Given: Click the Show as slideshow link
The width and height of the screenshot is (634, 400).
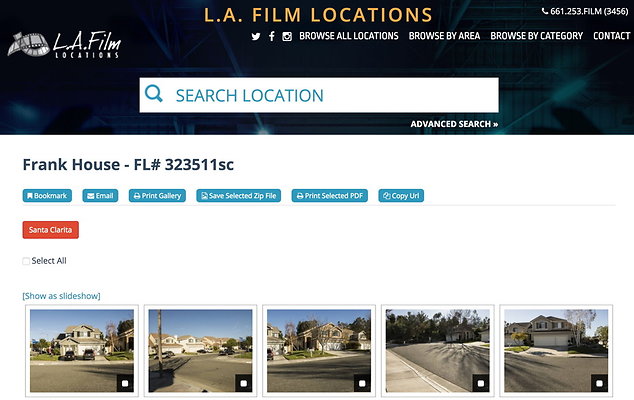Looking at the screenshot, I should [61, 296].
